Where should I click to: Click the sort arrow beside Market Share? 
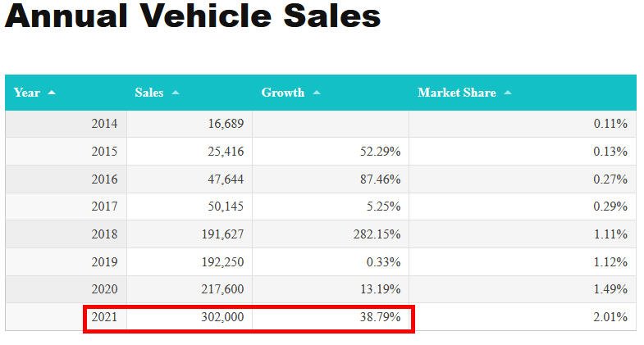[508, 93]
